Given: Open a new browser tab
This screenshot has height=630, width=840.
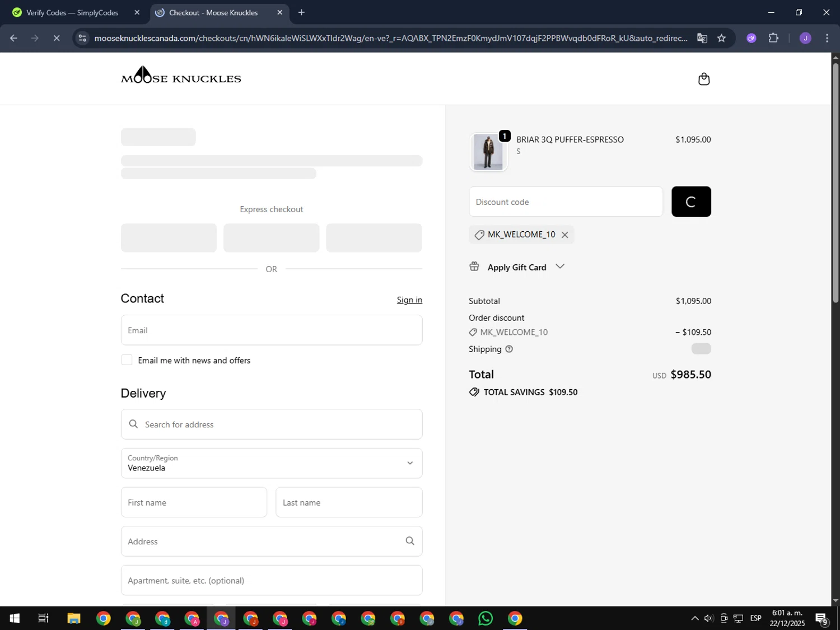Looking at the screenshot, I should 301,12.
